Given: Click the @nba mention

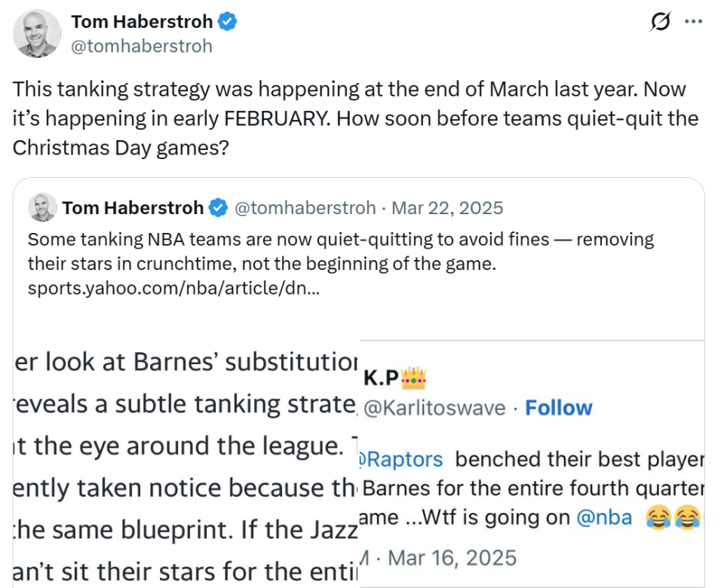Looking at the screenshot, I should pyautogui.click(x=605, y=518).
